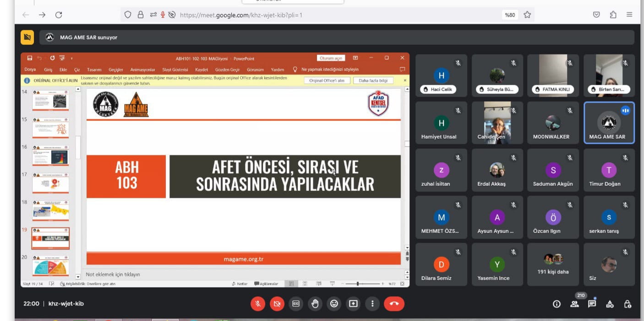Click the Firefox reload page button
644x321 pixels.
point(59,15)
